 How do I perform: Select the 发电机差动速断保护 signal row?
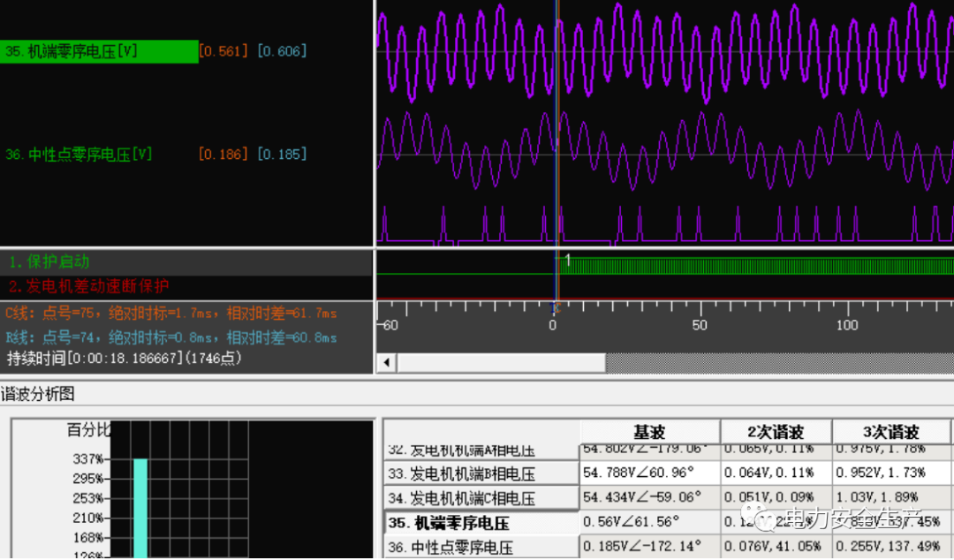(88, 286)
